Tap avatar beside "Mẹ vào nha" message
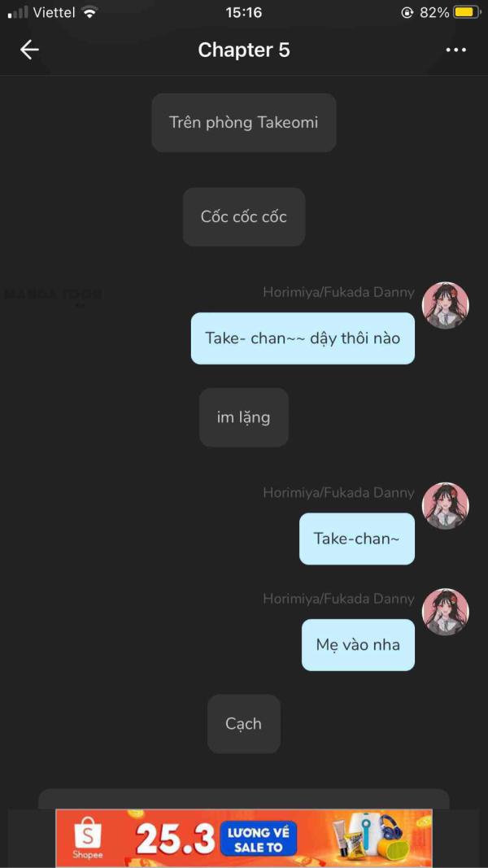488x868 pixels. click(x=446, y=612)
